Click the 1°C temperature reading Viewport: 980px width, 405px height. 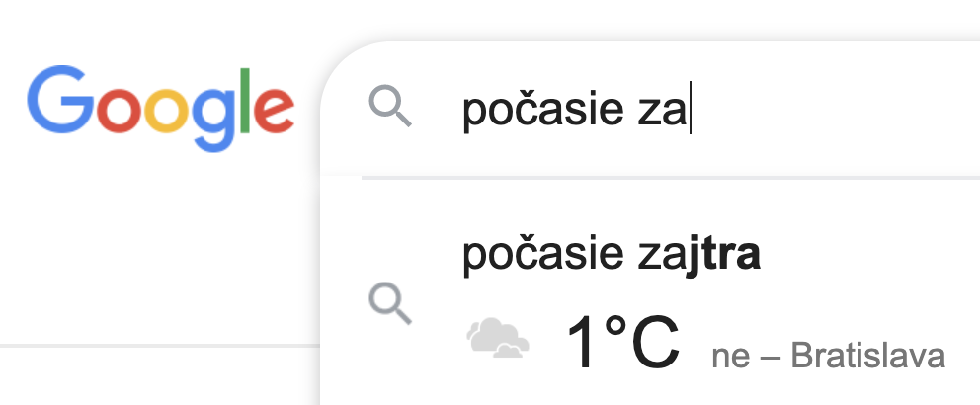pos(622,343)
